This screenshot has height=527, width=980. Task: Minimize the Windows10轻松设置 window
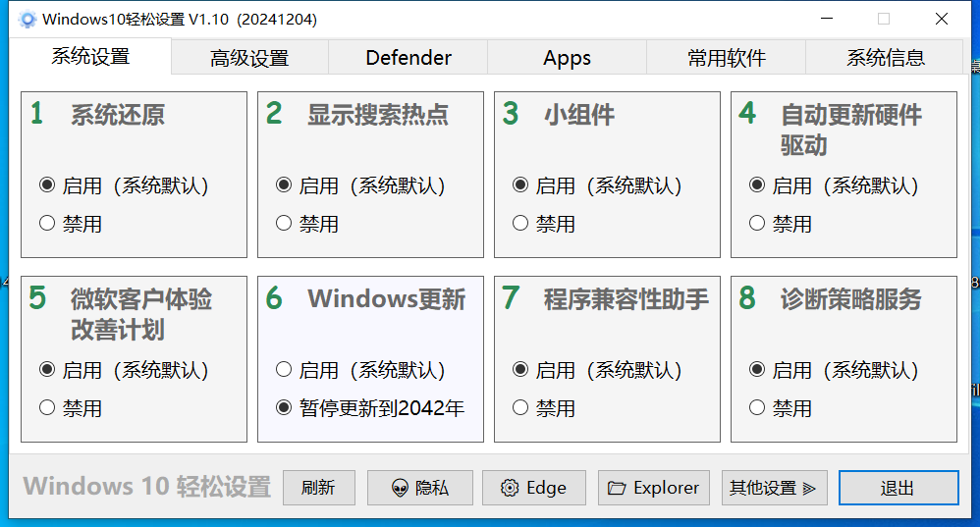click(x=827, y=20)
